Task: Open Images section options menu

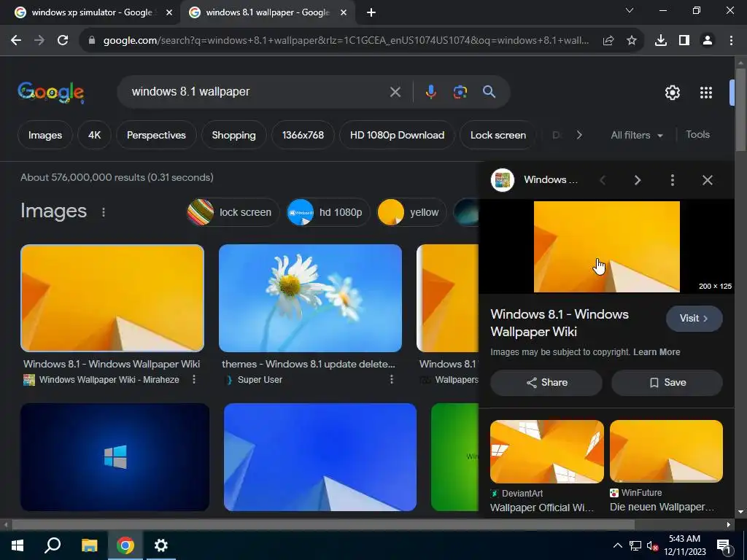Action: point(104,212)
